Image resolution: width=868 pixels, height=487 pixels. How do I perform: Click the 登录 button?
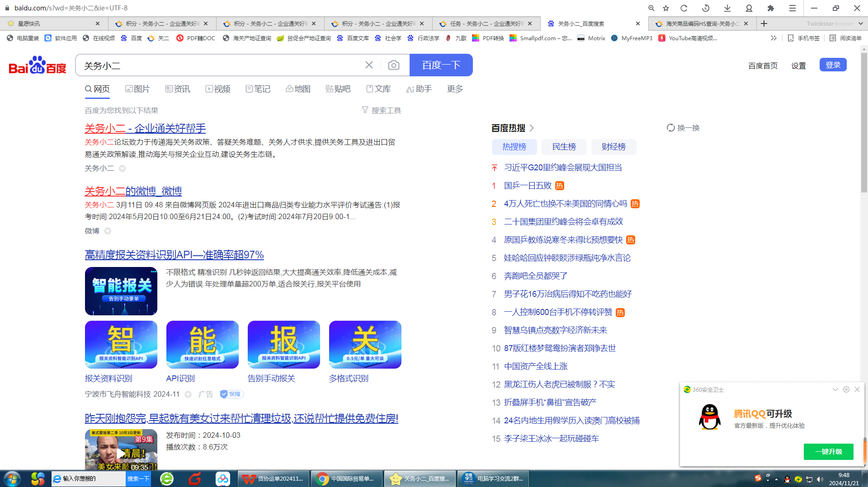(833, 65)
